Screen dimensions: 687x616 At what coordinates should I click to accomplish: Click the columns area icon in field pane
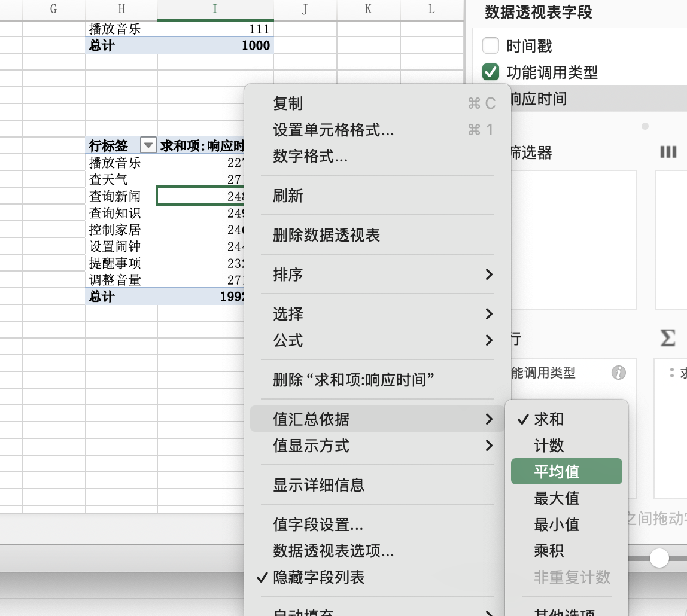tap(668, 152)
